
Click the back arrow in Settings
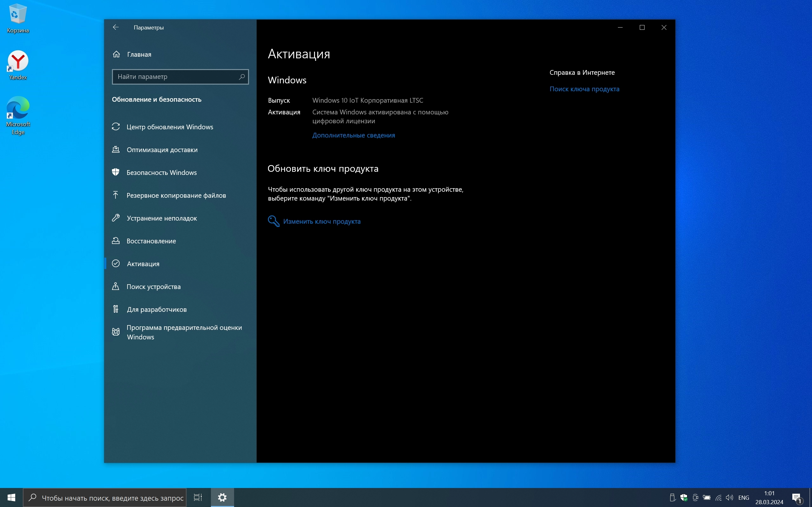[116, 27]
